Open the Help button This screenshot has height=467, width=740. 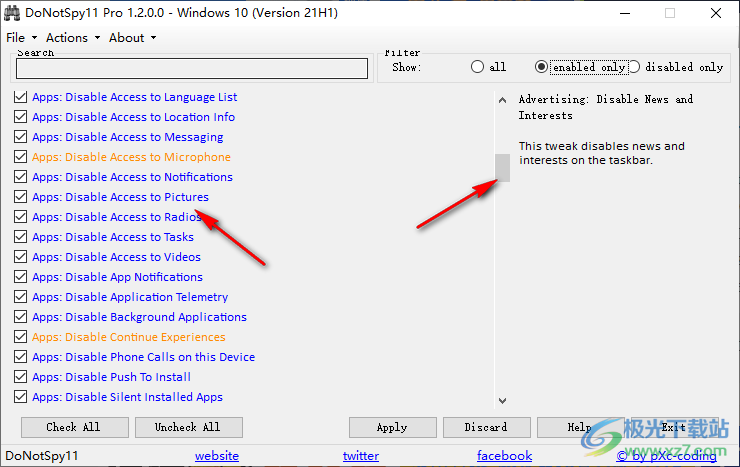coord(580,427)
